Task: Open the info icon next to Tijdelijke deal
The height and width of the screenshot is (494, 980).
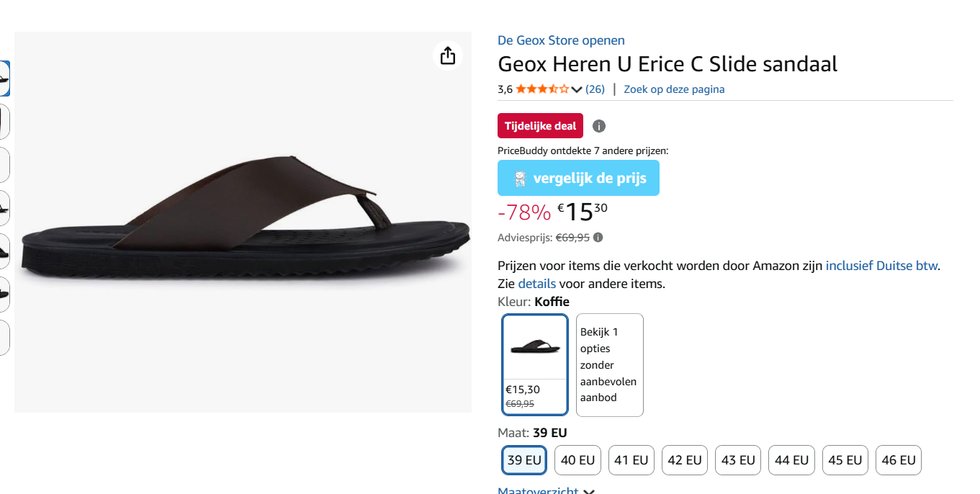Action: click(598, 125)
